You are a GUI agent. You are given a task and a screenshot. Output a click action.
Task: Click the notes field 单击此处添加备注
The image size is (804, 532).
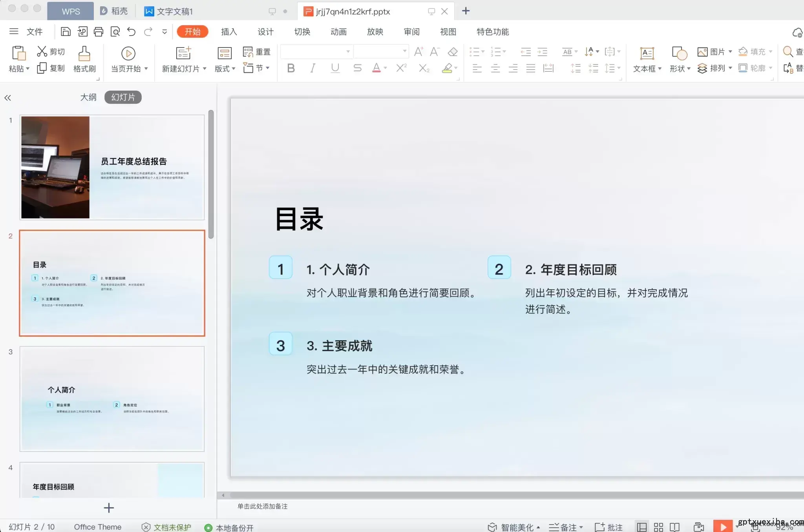262,506
